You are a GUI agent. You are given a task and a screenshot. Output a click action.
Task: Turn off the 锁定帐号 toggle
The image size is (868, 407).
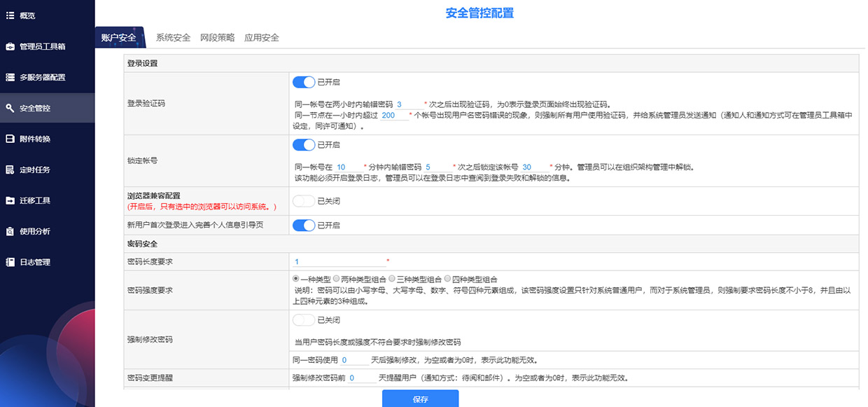click(304, 145)
